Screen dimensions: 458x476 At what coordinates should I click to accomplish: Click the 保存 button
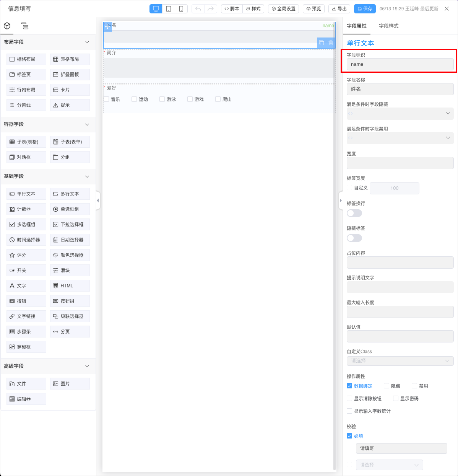(364, 8)
